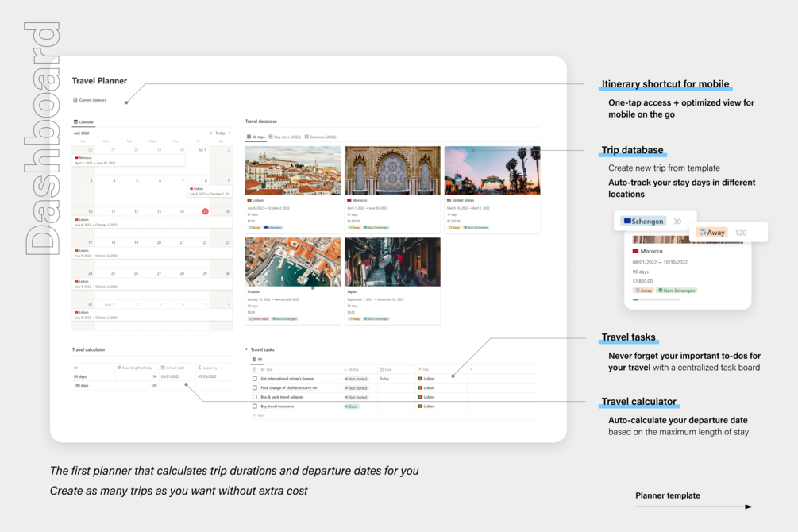
Task: Open the Lisbon trip card thumbnail
Action: pyautogui.click(x=293, y=171)
